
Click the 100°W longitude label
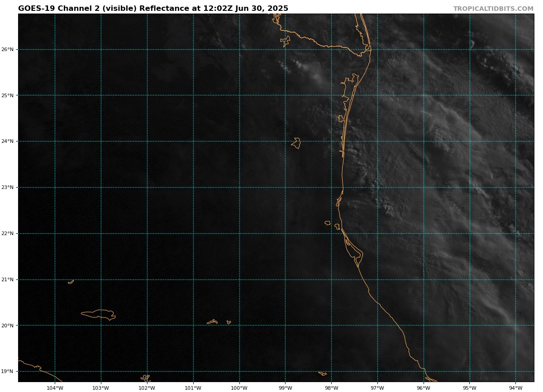click(239, 387)
